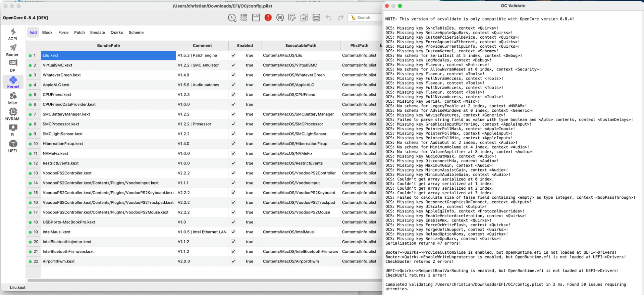Run OC Validate via red exclamation icon
Screen dimensions: 644x295
point(268,17)
